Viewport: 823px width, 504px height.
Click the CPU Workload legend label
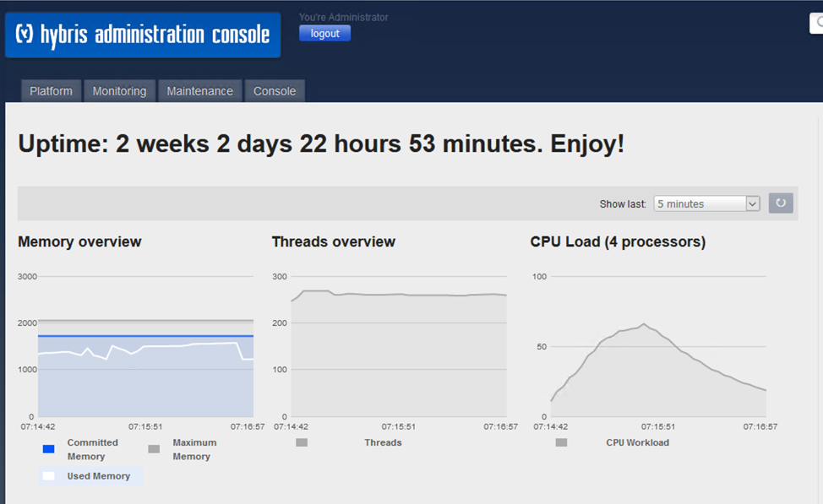tap(638, 442)
